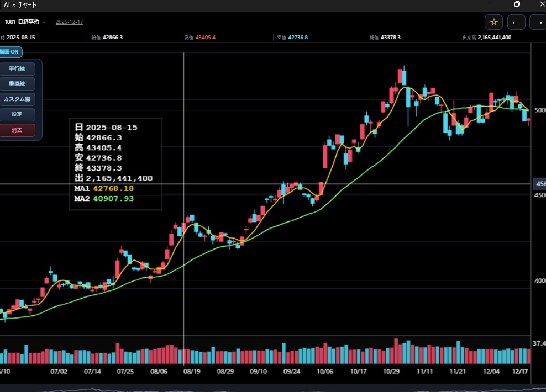
Task: Click the 07/14 date axis label
Action: point(92,372)
